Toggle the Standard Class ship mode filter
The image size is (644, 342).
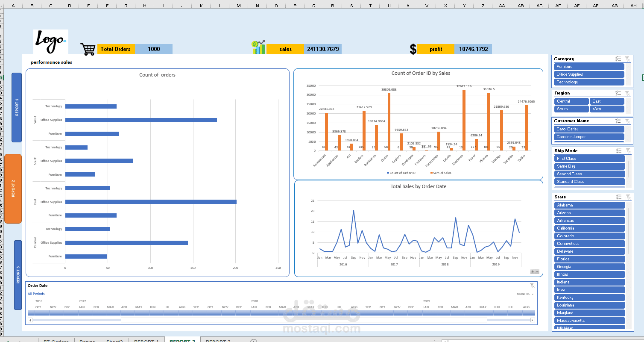point(589,182)
